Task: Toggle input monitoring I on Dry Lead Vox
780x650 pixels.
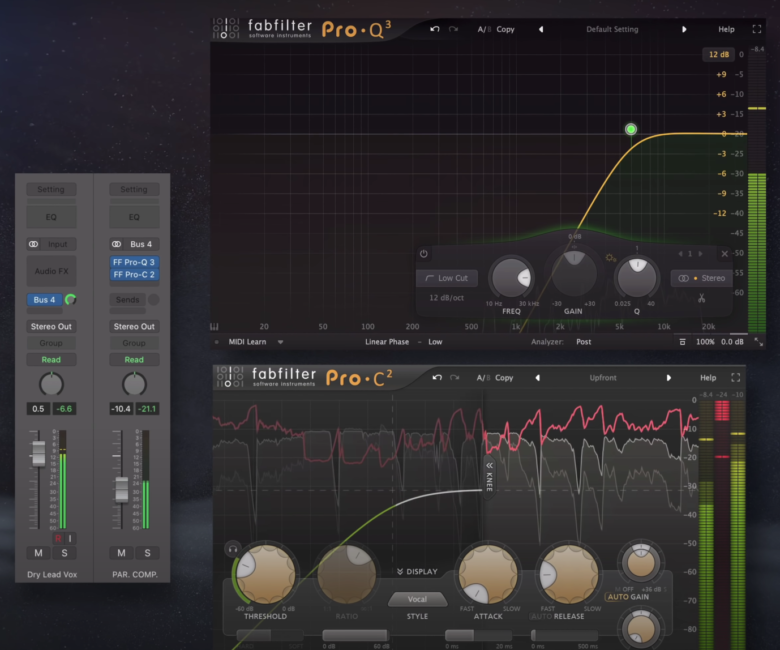Action: pyautogui.click(x=70, y=538)
